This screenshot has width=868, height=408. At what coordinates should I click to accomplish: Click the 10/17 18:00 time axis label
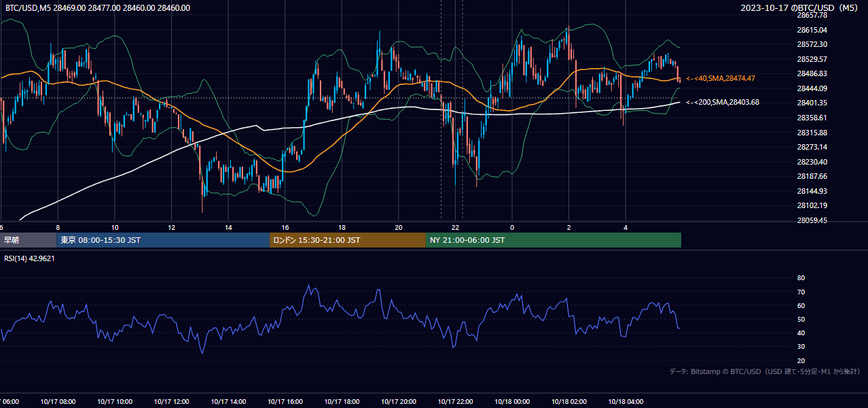click(x=342, y=402)
